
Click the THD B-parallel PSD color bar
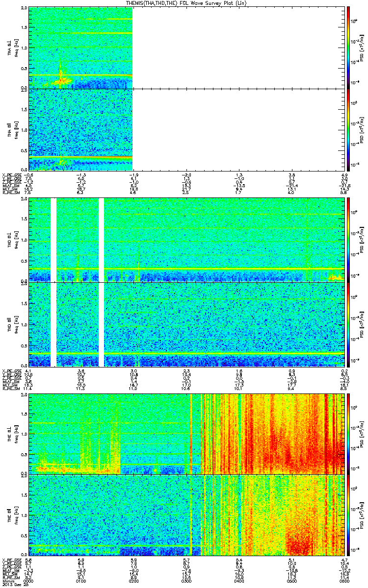pyautogui.click(x=348, y=324)
